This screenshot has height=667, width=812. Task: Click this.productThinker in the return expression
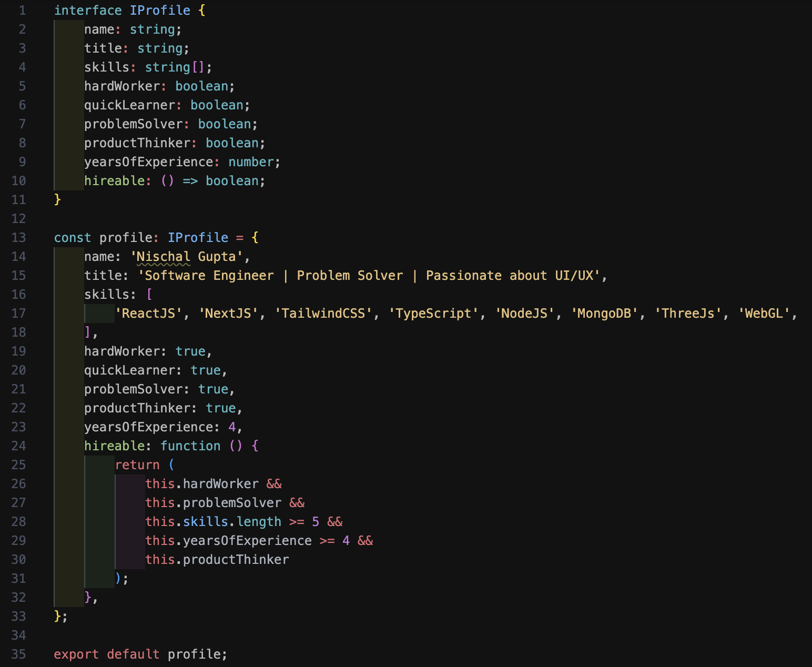(217, 560)
